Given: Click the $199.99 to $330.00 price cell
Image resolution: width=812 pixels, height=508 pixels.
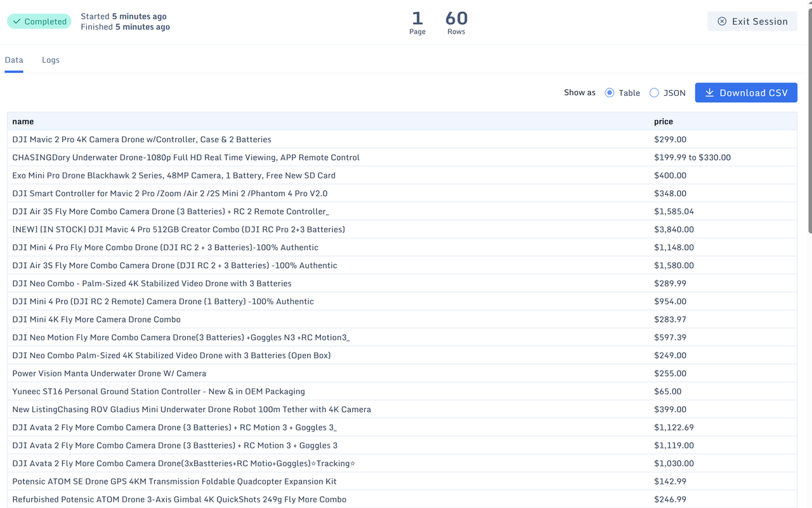Looking at the screenshot, I should click(x=692, y=157).
